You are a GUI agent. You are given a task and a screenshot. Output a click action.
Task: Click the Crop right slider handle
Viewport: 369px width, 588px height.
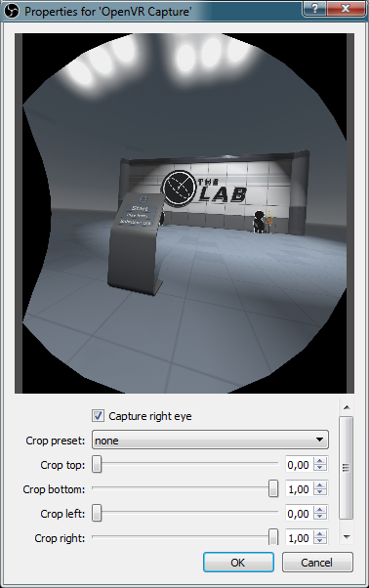coord(273,537)
